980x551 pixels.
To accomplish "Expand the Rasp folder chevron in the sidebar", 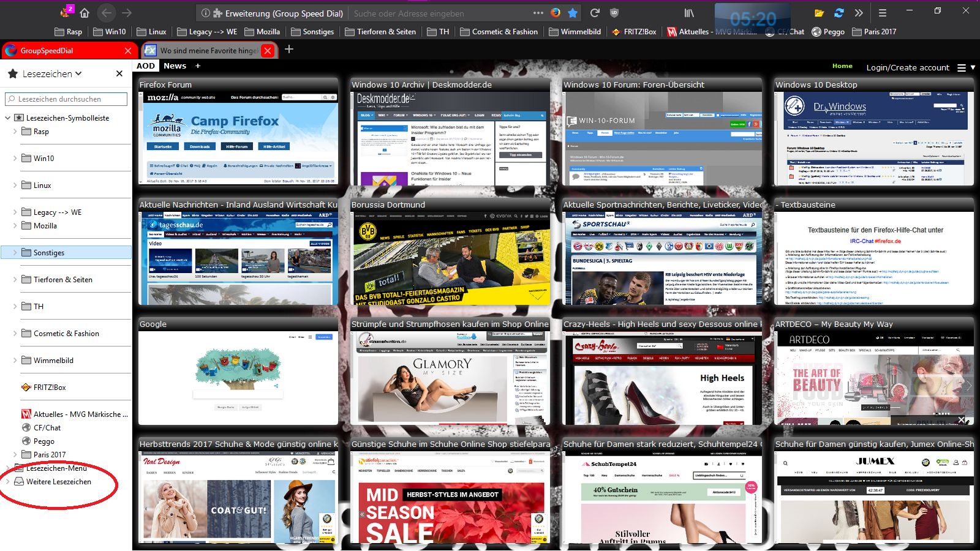I will (15, 131).
